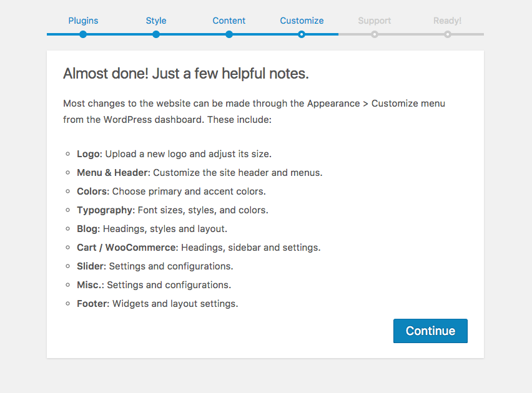Image resolution: width=532 pixels, height=393 pixels.
Task: Select the Ready! step label
Action: point(447,21)
